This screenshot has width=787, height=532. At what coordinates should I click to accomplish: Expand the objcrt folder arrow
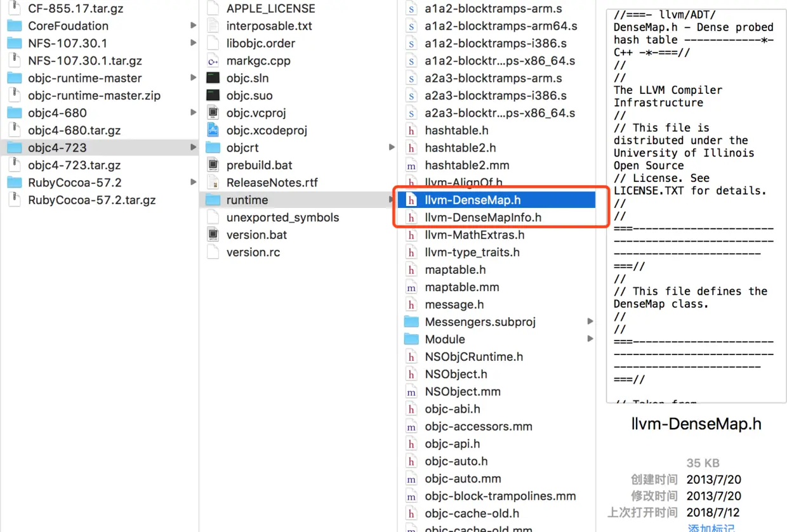392,148
